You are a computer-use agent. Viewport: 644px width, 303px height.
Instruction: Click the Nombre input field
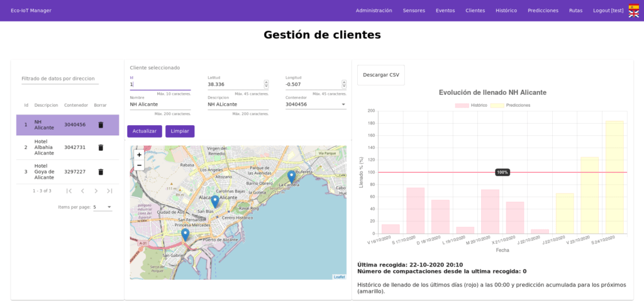[x=160, y=104]
